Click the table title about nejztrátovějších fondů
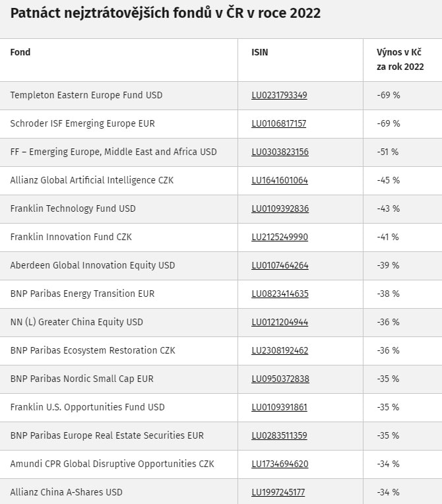The height and width of the screenshot is (504, 442). (x=165, y=13)
